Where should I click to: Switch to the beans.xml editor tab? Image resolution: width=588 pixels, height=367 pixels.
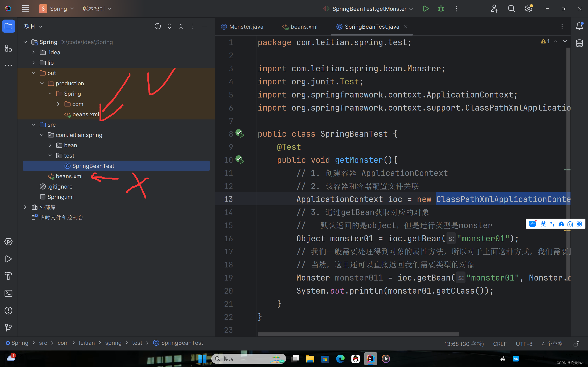click(304, 27)
